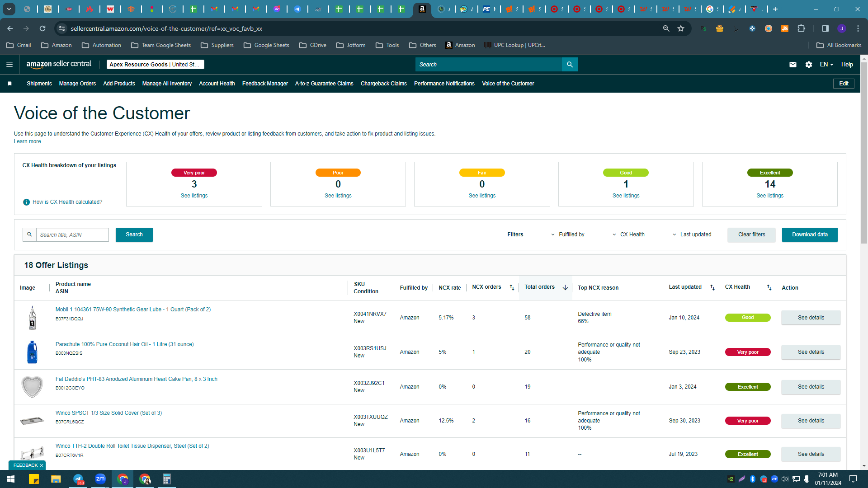Open Zoom from the taskbar
This screenshot has height=488, width=868.
point(100,479)
